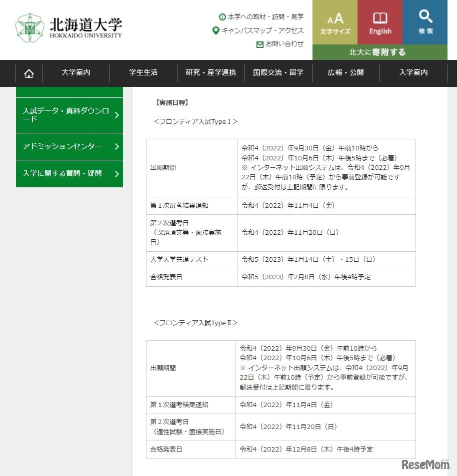457x476 pixels.
Task: Open キャンパスマップ・アクセス link
Action: (262, 30)
